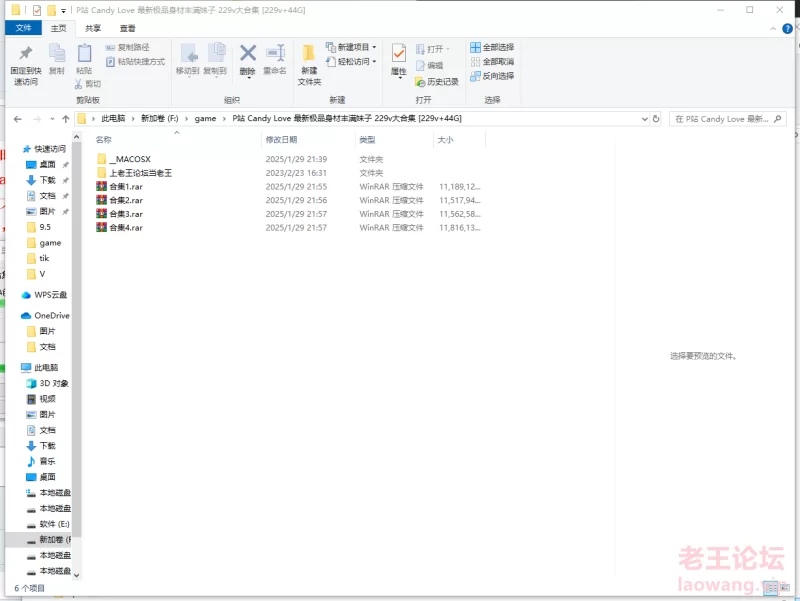Click the Paste icon in ribbon
Screen dimensions: 800x601
point(84,53)
